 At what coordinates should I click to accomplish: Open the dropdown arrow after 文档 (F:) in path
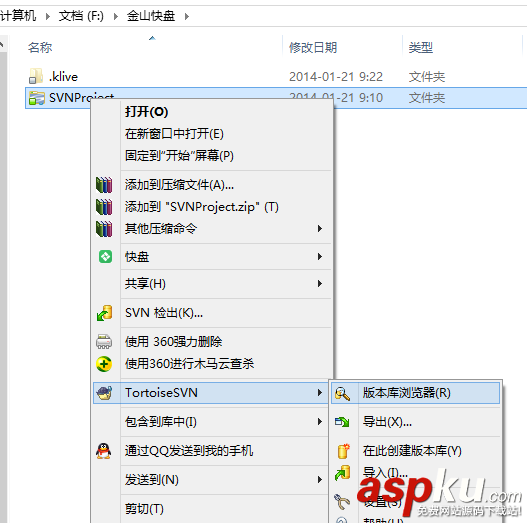coord(116,16)
